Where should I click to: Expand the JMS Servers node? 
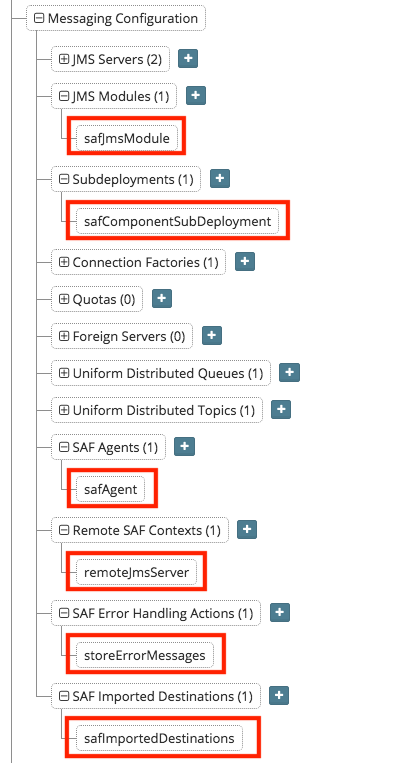tap(64, 59)
